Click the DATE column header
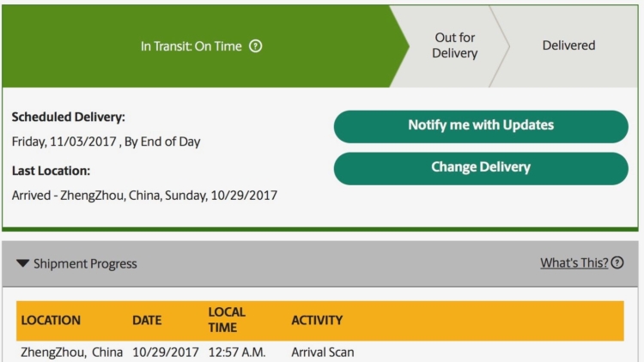The height and width of the screenshot is (362, 644). pyautogui.click(x=147, y=321)
